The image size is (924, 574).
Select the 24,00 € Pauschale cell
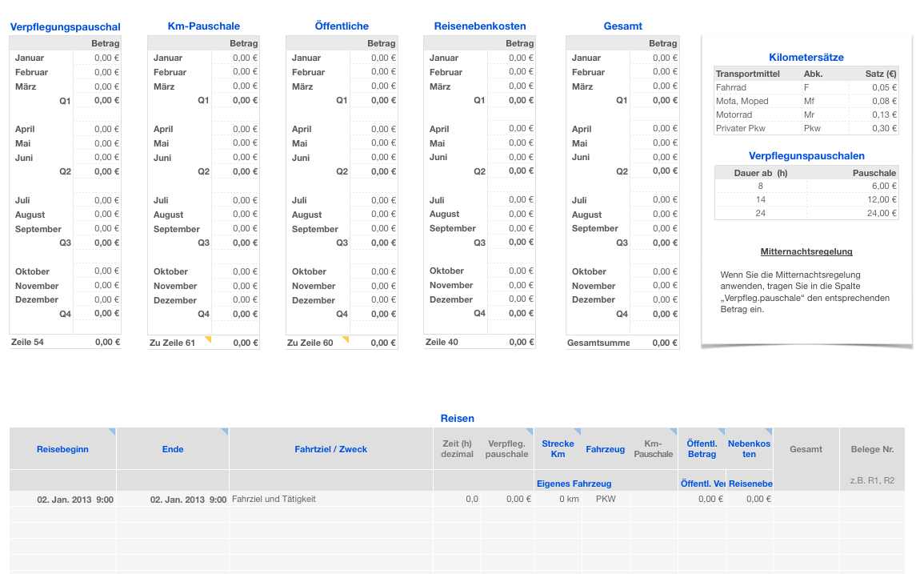point(853,213)
